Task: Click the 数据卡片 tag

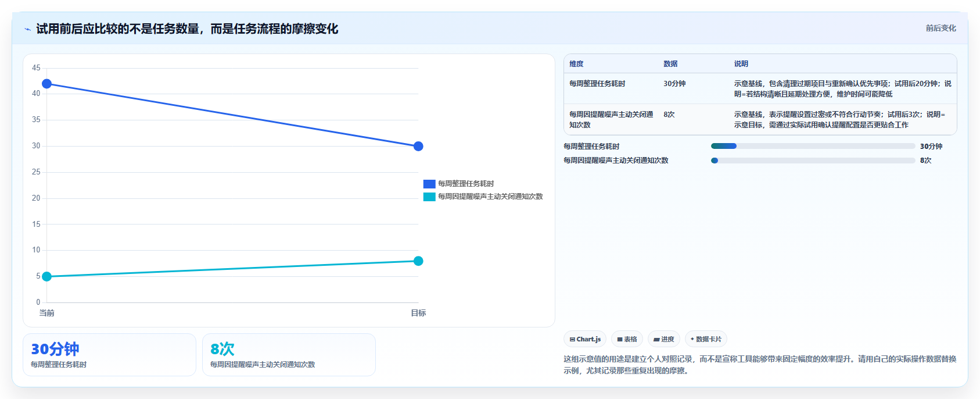Action: pyautogui.click(x=706, y=339)
